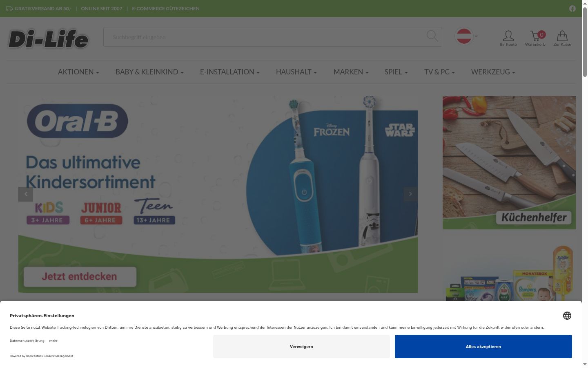This screenshot has height=368, width=588.
Task: Expand the AKTIONEN menu
Action: point(78,72)
